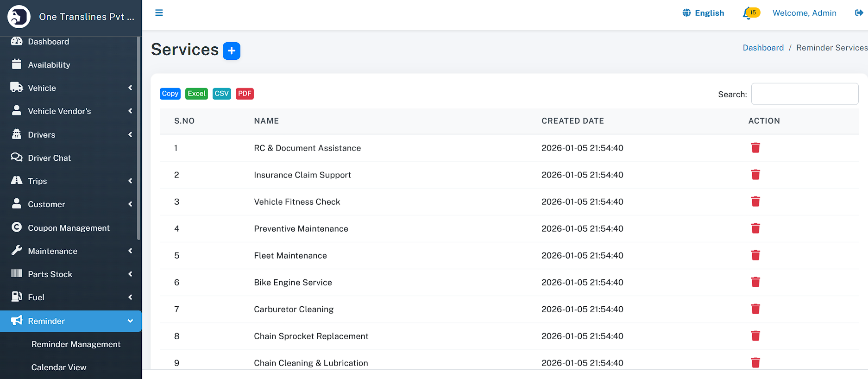868x379 pixels.
Task: Click the logout icon in top bar
Action: 858,13
